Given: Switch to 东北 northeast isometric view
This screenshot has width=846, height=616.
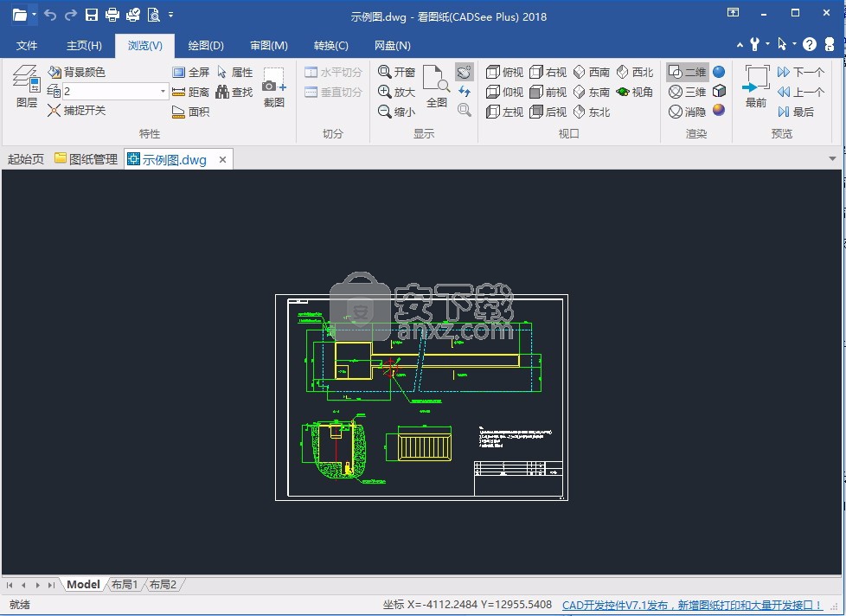Looking at the screenshot, I should point(592,112).
